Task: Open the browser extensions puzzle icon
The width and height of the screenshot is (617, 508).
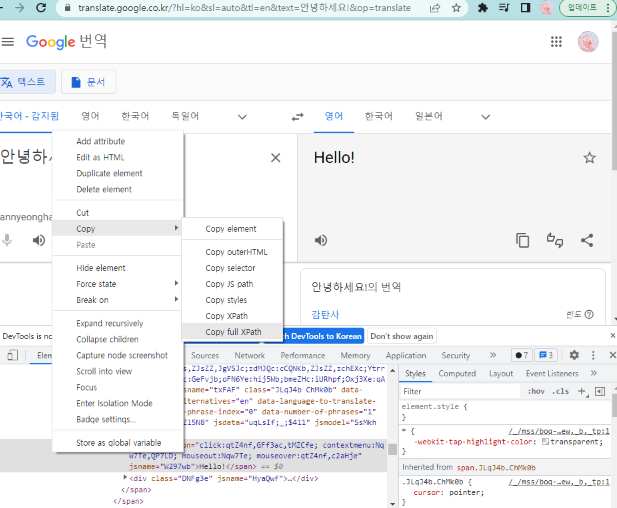Action: point(483,7)
